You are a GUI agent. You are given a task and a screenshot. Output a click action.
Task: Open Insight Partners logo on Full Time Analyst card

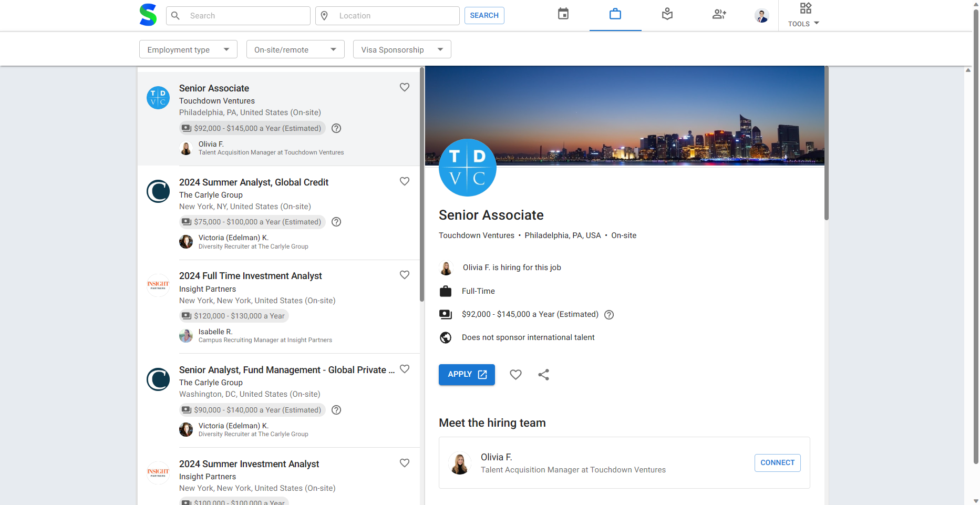[158, 285]
